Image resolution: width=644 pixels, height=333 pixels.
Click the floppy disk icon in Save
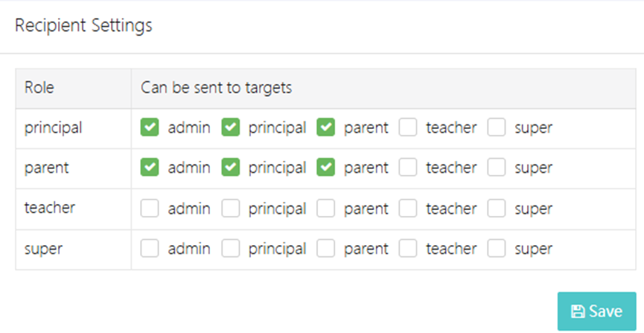pos(577,311)
